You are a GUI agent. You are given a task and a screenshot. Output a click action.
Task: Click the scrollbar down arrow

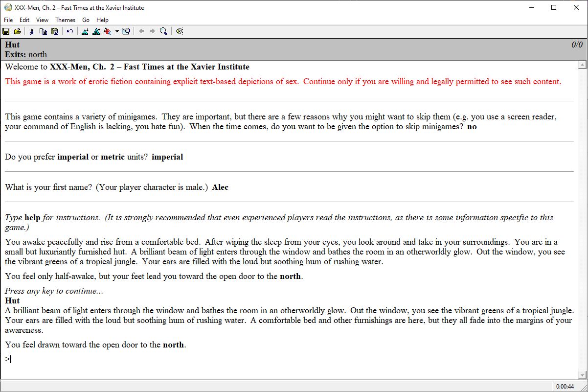click(x=582, y=375)
